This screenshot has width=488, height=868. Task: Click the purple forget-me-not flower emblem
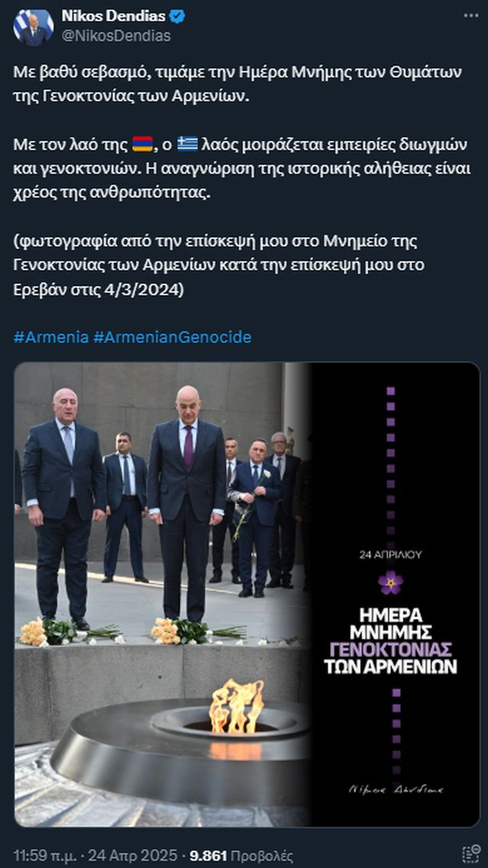point(390,582)
